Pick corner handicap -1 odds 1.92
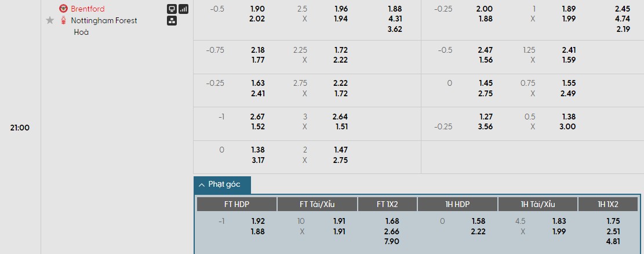Viewport: 644px width, 254px height. tap(257, 221)
